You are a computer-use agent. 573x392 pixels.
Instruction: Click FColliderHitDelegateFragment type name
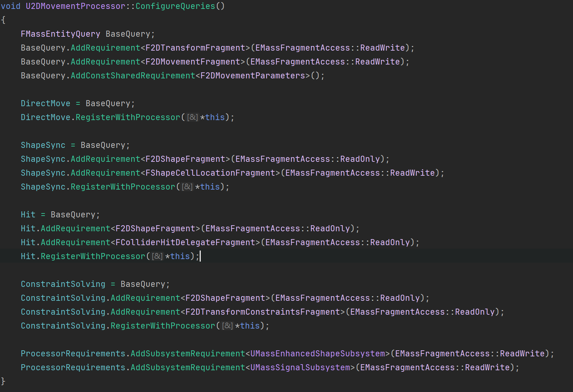coord(185,242)
